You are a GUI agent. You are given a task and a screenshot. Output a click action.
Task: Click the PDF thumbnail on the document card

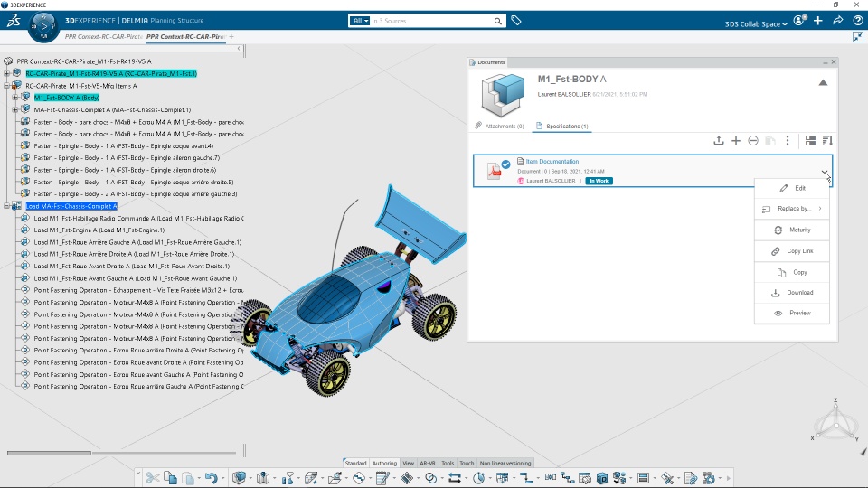(494, 171)
